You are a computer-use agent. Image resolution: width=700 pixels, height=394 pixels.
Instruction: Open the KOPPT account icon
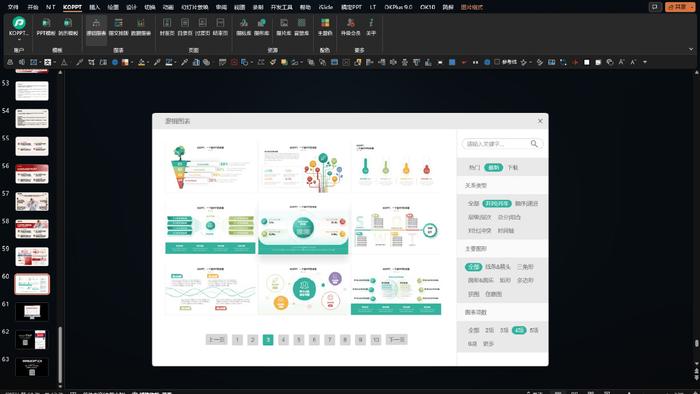(19, 23)
